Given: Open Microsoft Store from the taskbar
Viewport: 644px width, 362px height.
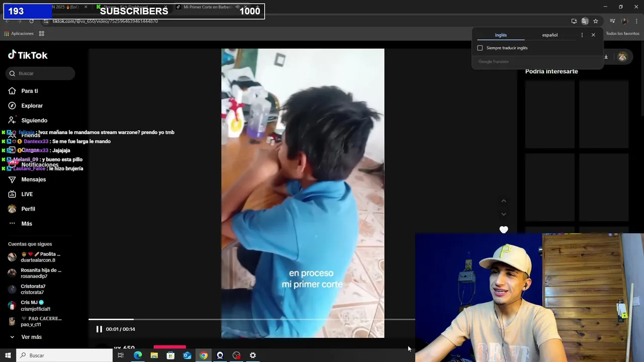Looking at the screenshot, I should tap(171, 355).
